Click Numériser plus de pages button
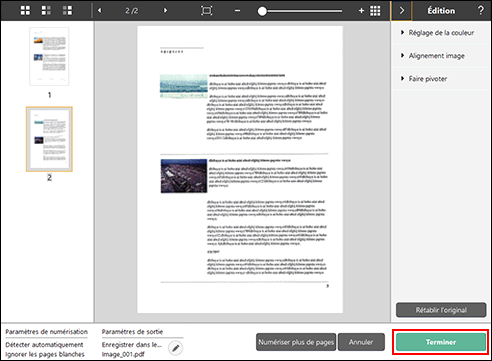The width and height of the screenshot is (492, 361). tap(296, 342)
